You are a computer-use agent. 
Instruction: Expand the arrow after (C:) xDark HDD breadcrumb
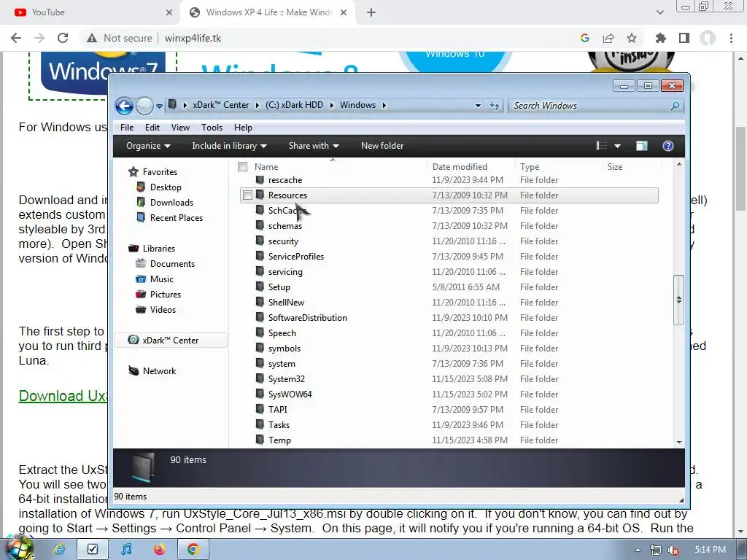332,105
